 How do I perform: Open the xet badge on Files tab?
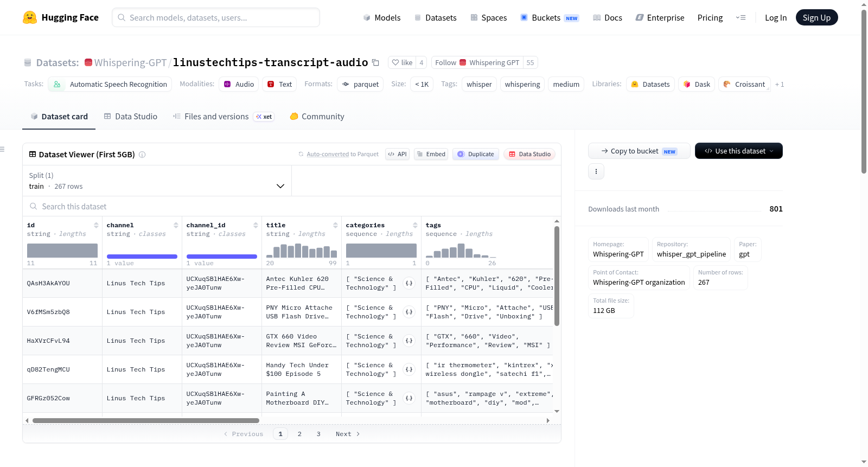(264, 117)
